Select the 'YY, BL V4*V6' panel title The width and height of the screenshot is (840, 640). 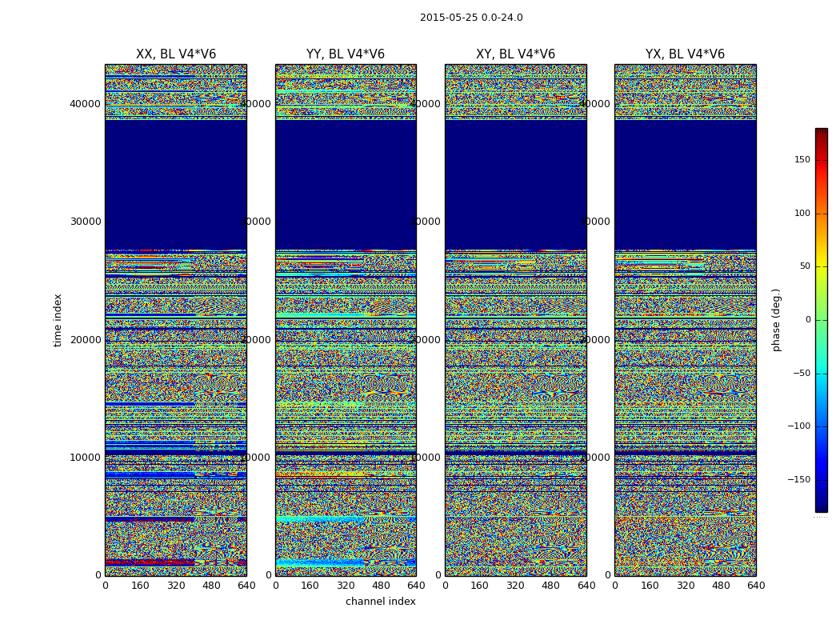tap(346, 54)
